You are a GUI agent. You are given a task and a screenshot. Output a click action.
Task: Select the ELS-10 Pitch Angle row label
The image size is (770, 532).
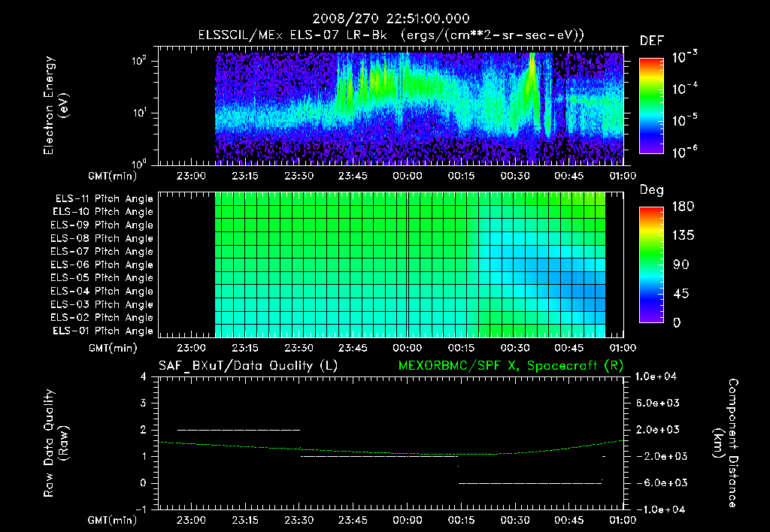[103, 212]
